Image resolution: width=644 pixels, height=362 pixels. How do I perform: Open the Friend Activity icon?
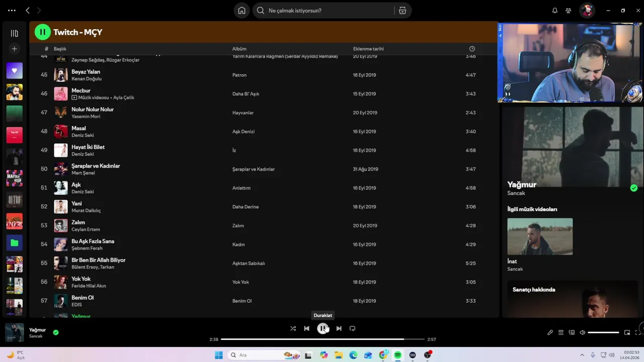tap(569, 11)
